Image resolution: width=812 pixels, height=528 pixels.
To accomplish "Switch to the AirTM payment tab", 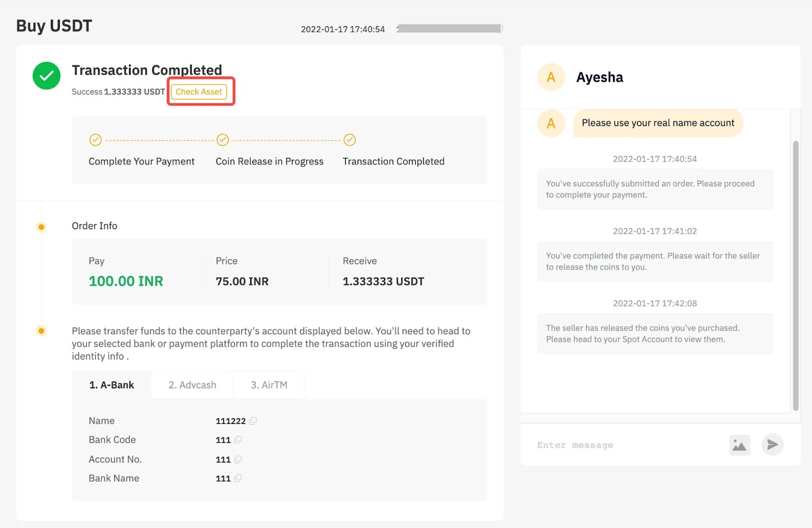I will click(x=269, y=385).
